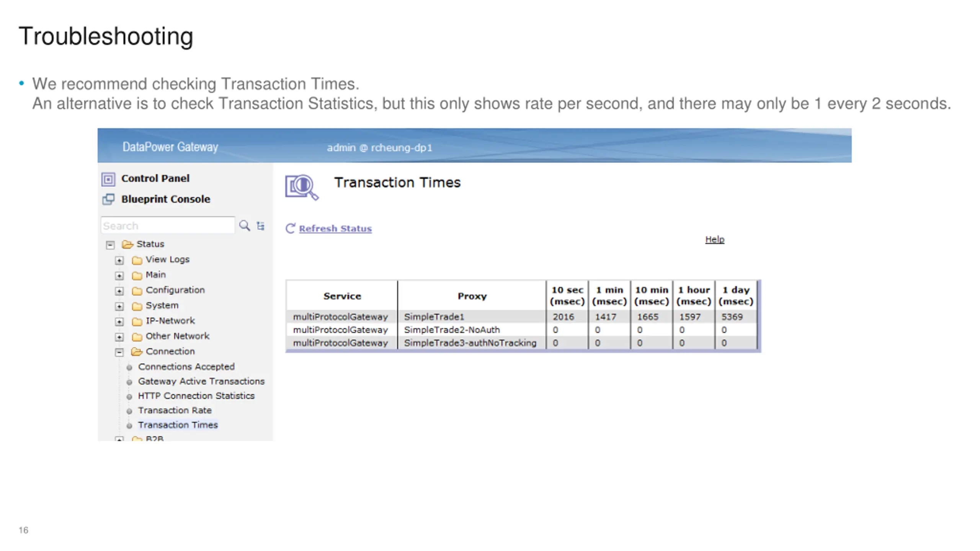Click the Connection folder icon
This screenshot has height=551, width=980.
[x=137, y=352]
